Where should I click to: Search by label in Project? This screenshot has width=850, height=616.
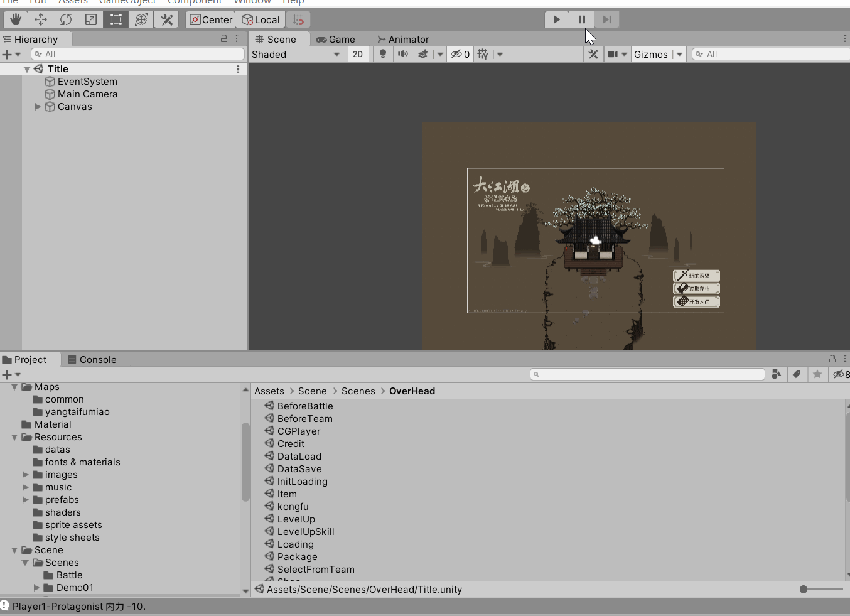pos(797,374)
